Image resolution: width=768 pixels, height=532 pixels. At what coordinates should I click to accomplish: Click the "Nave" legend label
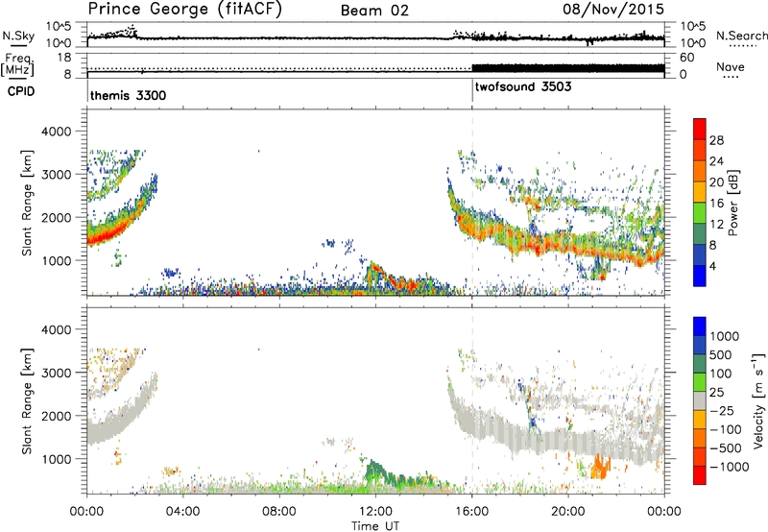pos(730,66)
